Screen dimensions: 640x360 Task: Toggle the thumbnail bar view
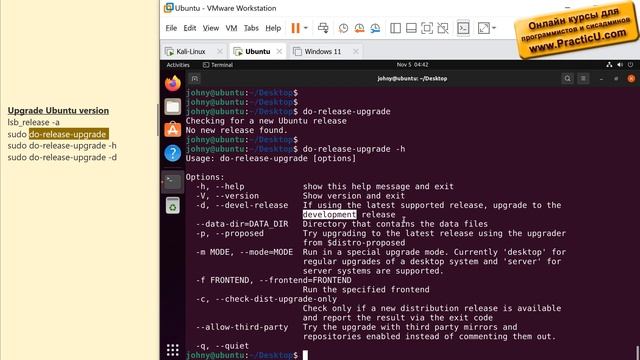[411, 28]
